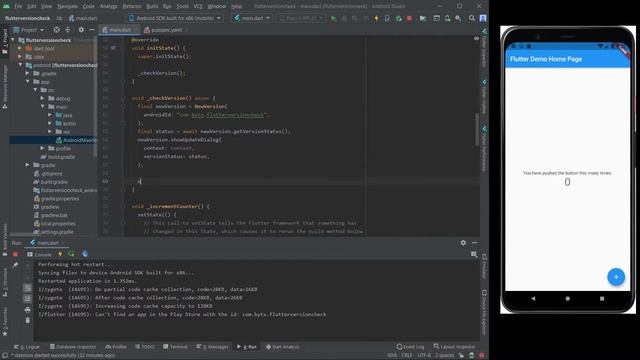Print console output printer icon

click(x=27, y=310)
